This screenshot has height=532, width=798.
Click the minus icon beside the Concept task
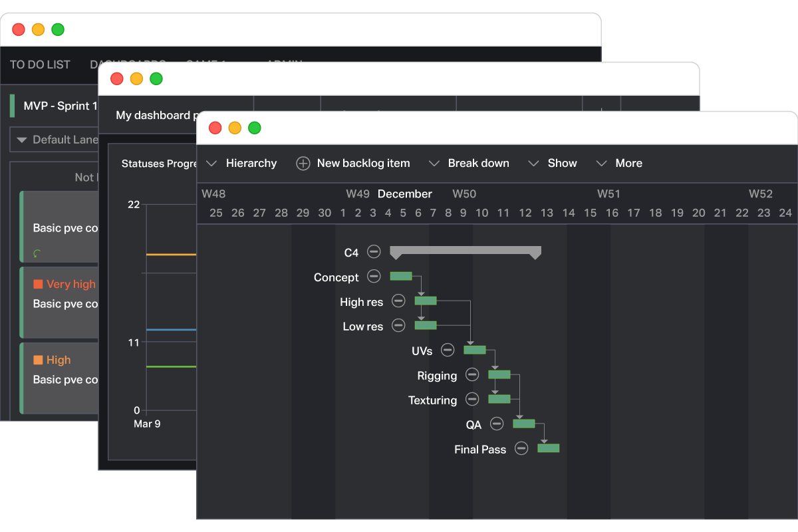[373, 276]
